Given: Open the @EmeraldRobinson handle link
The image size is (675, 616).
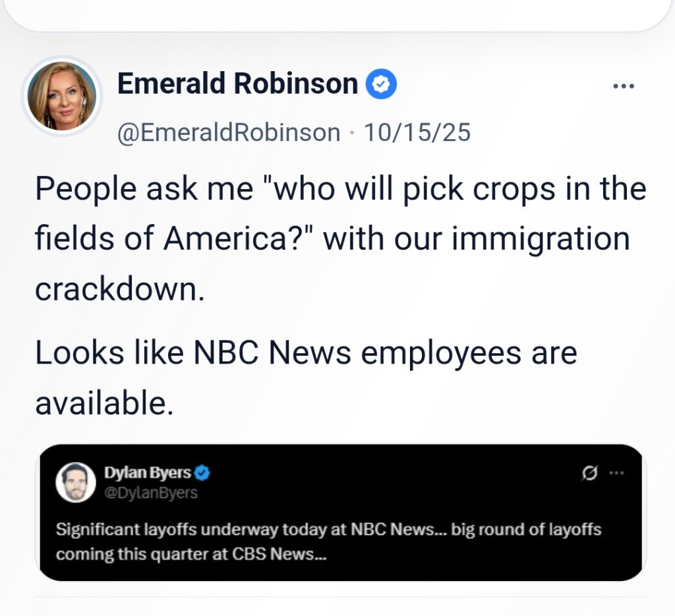Looking at the screenshot, I should [228, 132].
